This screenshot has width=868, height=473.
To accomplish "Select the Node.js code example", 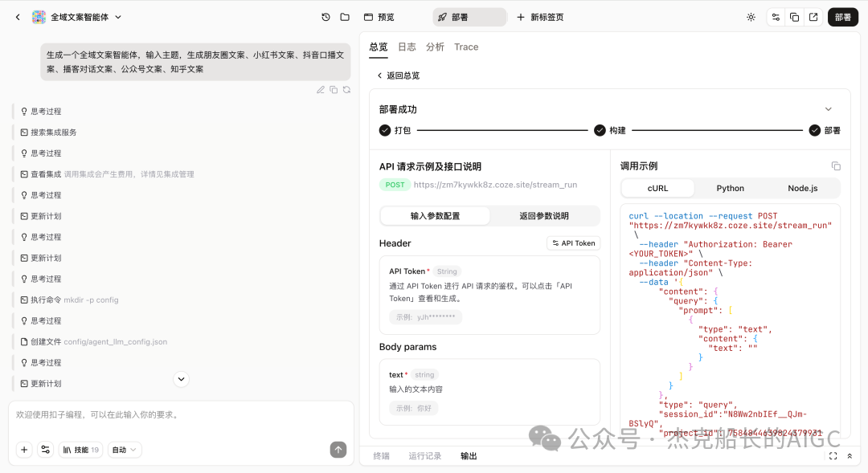I will pos(803,188).
